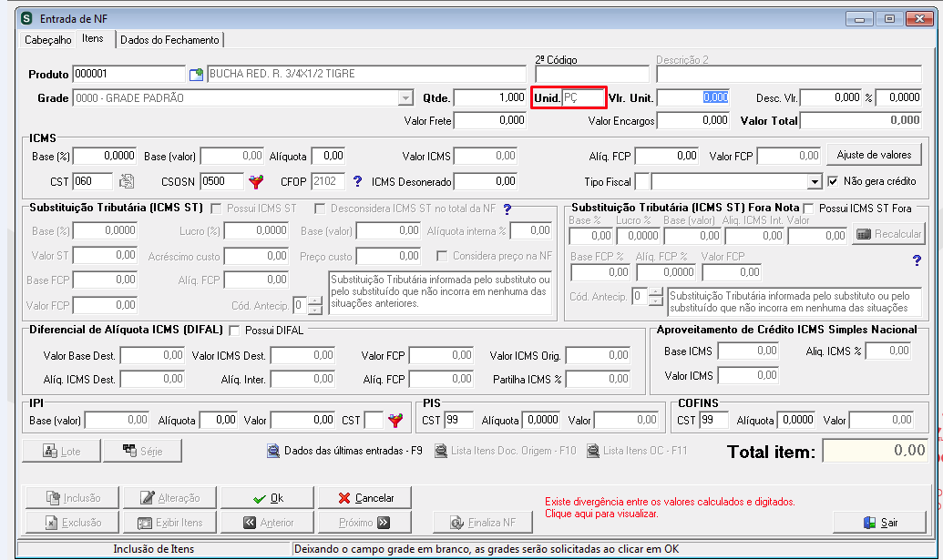Click the Desc. Vlr. amount field
Viewport: 943px width, 560px height.
[831, 97]
